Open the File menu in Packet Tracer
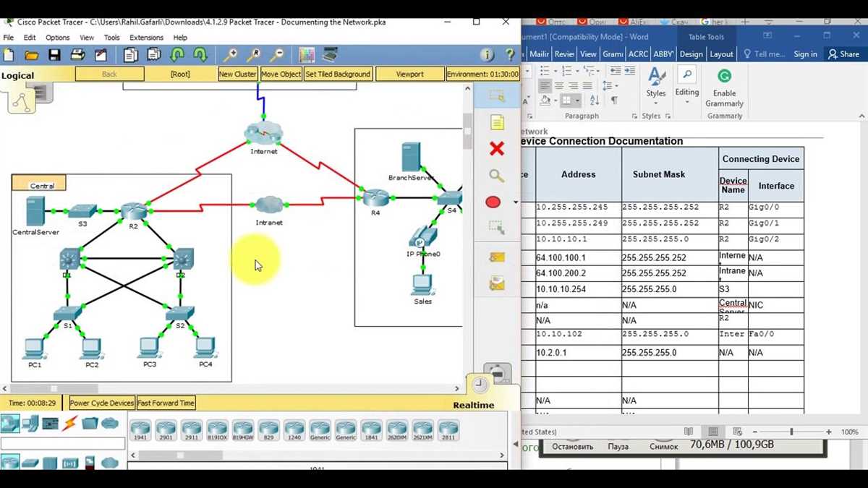 click(9, 38)
